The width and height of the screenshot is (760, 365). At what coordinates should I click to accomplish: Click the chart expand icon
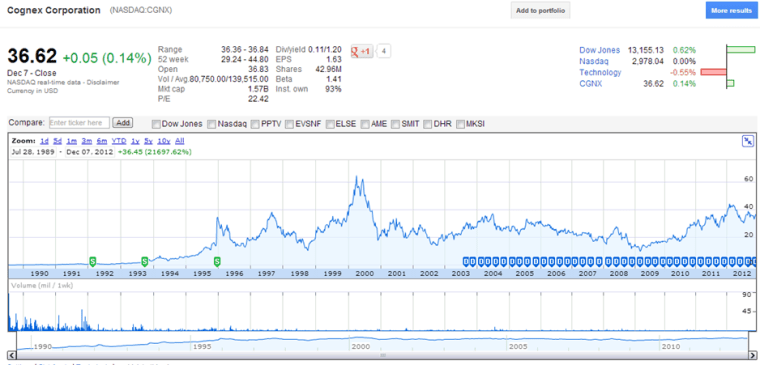click(748, 141)
